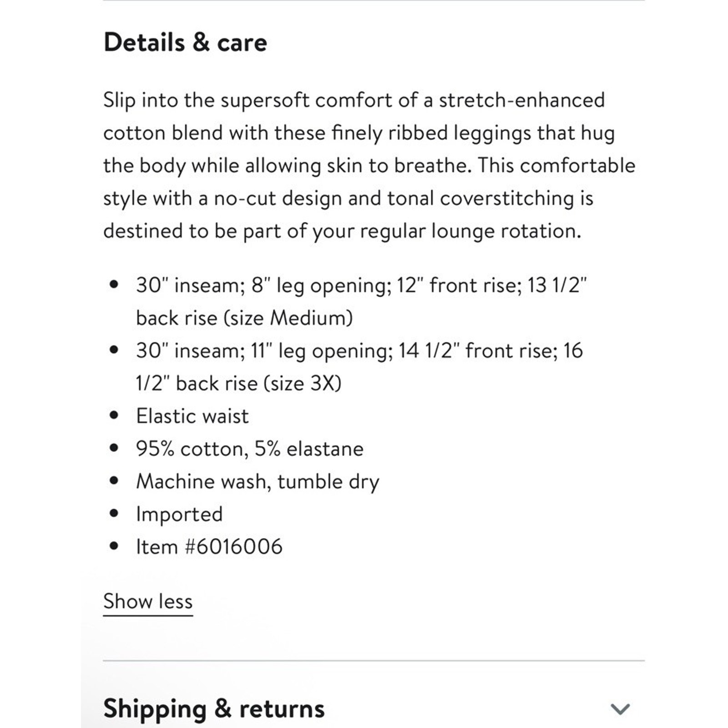The image size is (728, 728).
Task: Click the bullet dot beside 95% cotton
Action: [x=114, y=448]
